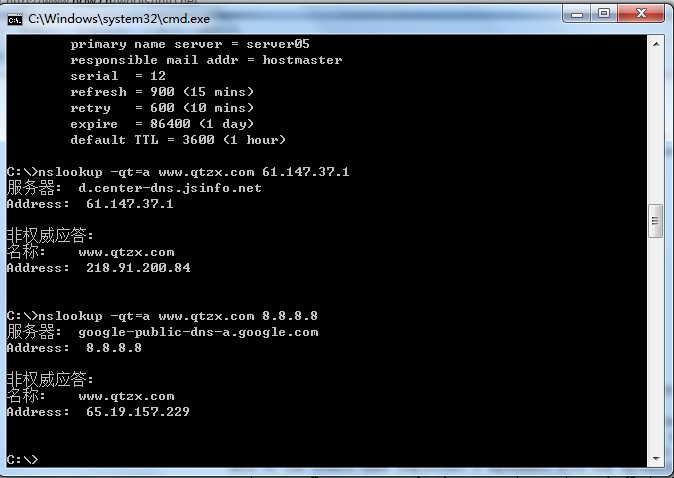Minimize the command prompt window
This screenshot has height=478, width=674.
575,13
